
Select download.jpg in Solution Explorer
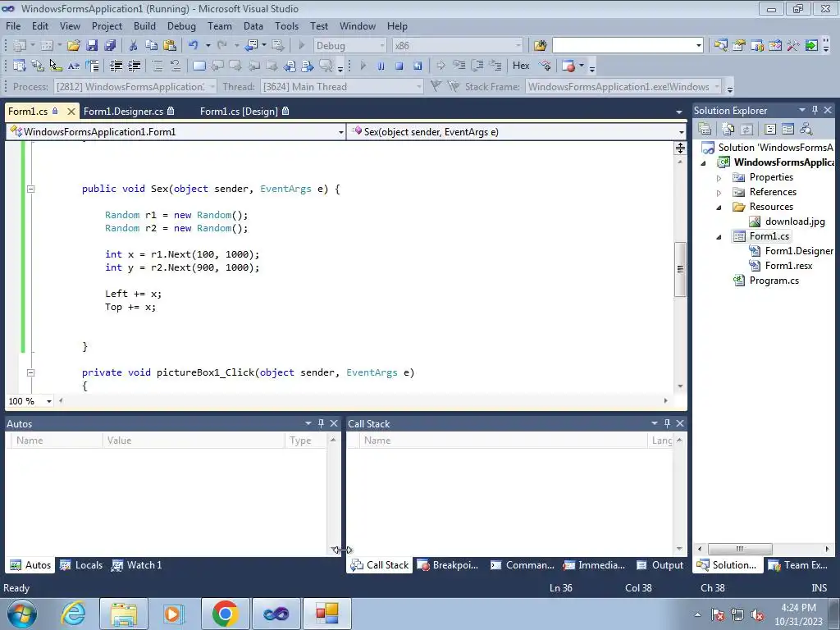794,221
